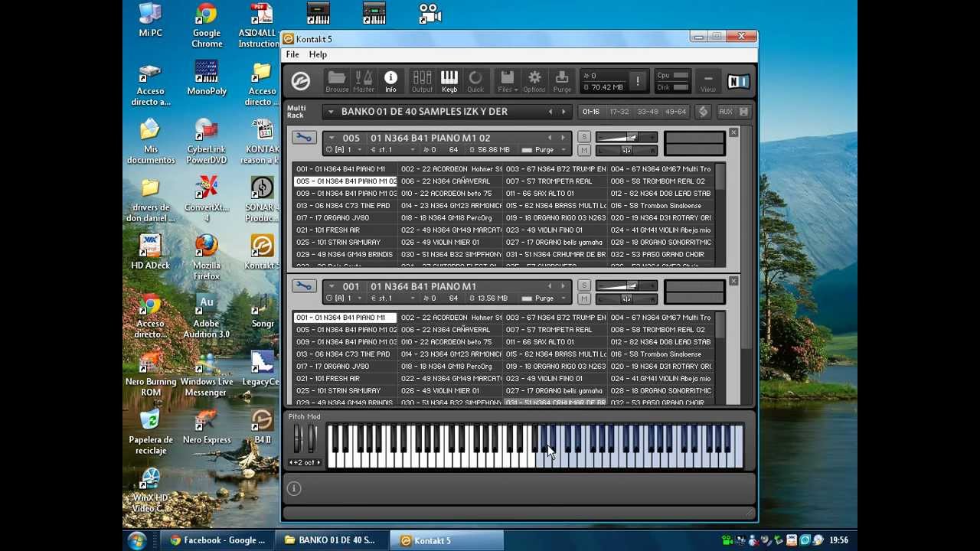Adjust the volume slider of instrument 005
The width and height of the screenshot is (980, 551).
[x=626, y=138]
